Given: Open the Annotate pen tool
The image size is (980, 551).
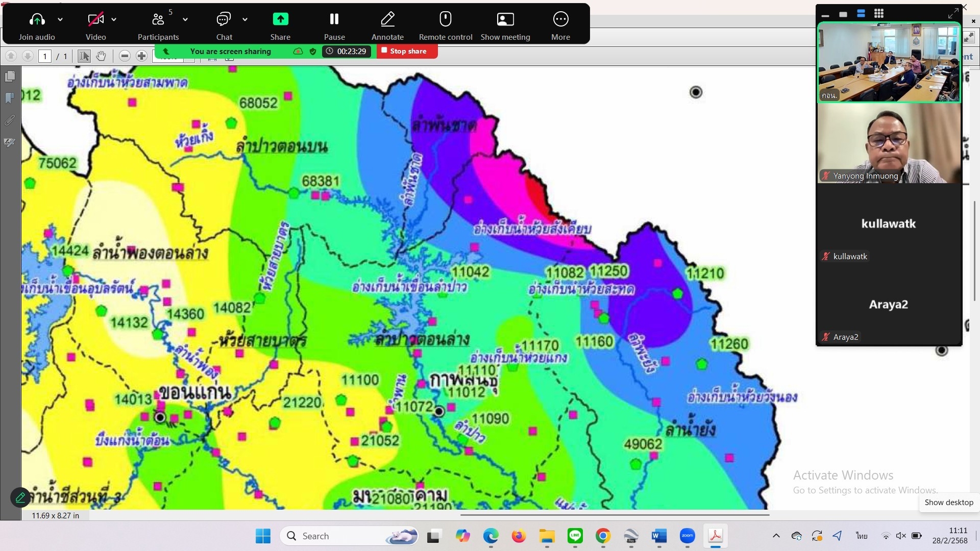Looking at the screenshot, I should [x=387, y=20].
